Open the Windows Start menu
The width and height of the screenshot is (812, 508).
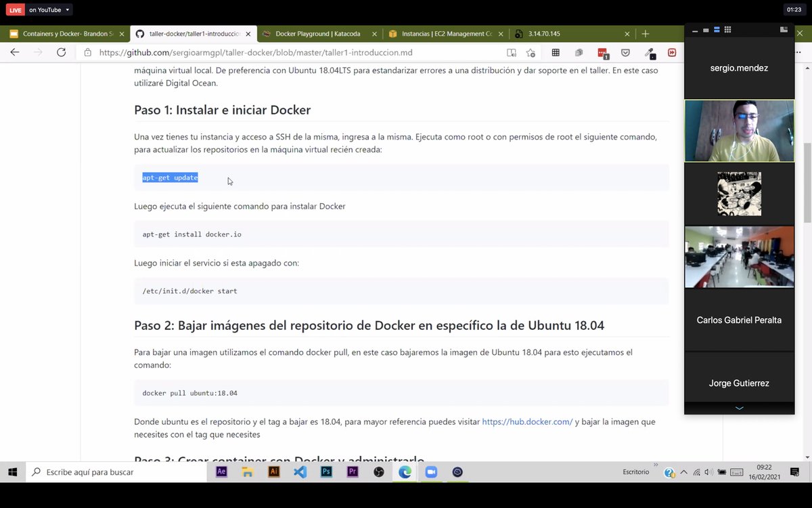click(13, 472)
